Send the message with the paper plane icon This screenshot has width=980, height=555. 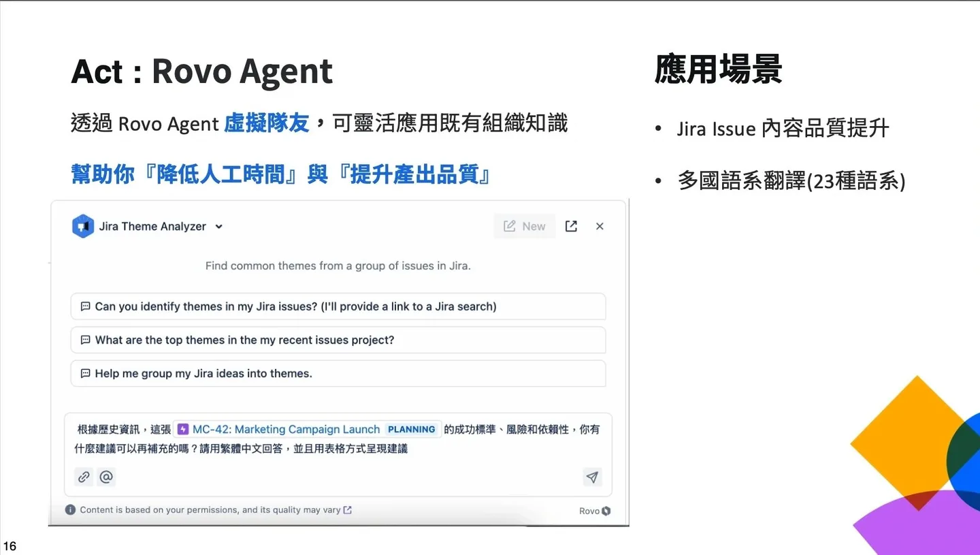tap(592, 477)
